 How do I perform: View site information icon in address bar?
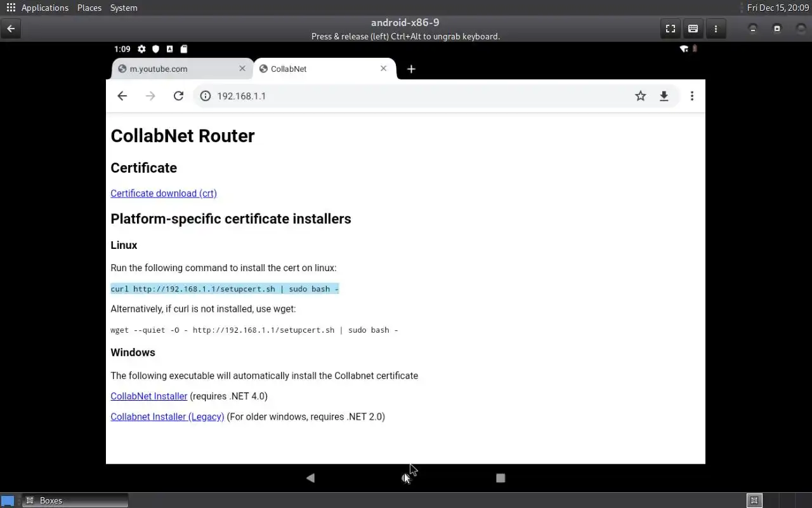[206, 96]
